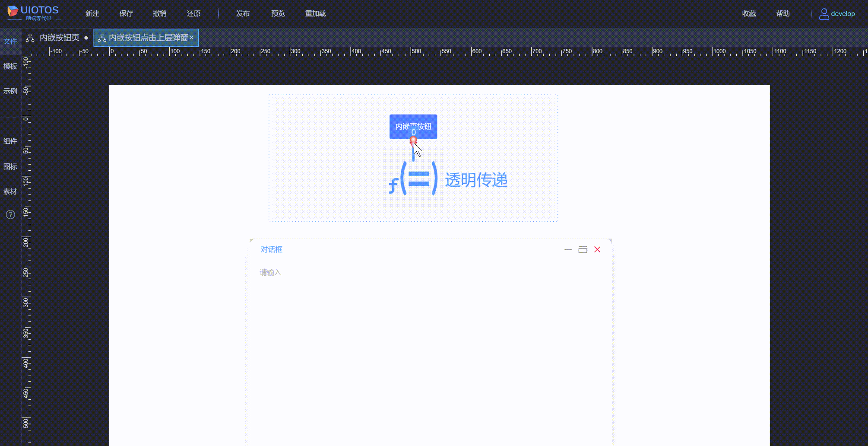This screenshot has height=446, width=868.
Task: Close the 内嵌按钮点击上层弹窗 tab
Action: click(x=192, y=38)
